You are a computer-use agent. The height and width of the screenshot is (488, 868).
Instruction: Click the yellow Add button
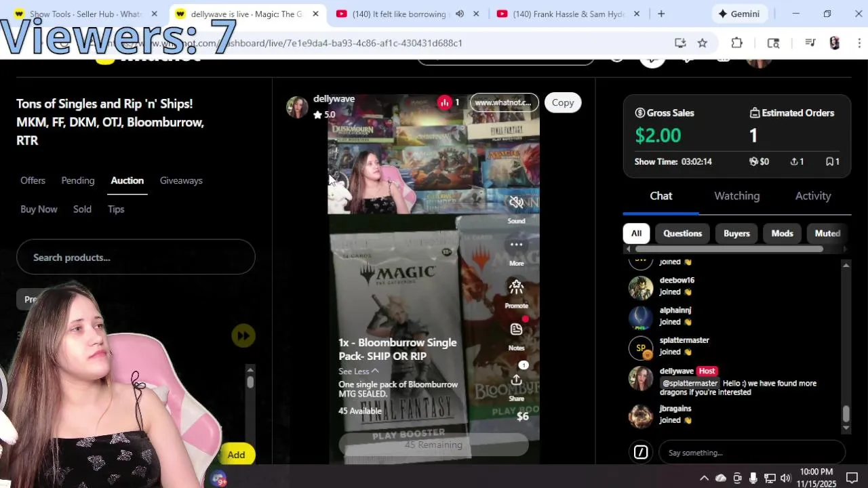tap(236, 455)
